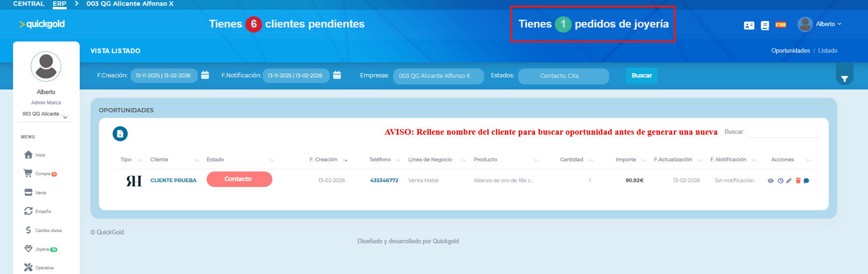Open the ID card icon in header
Viewport: 868px width, 274px height.
point(749,26)
